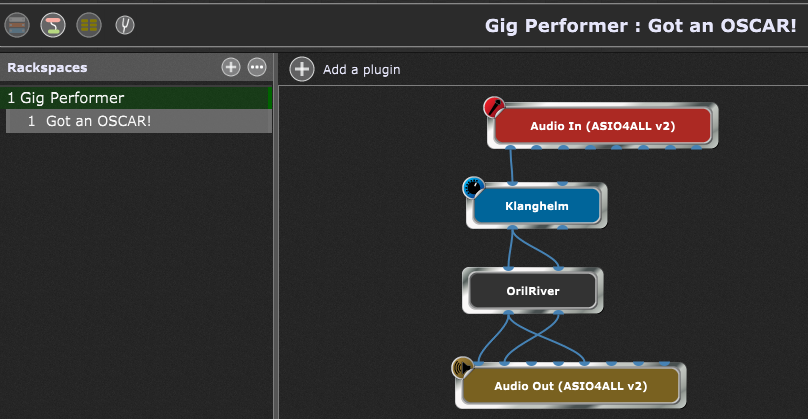The width and height of the screenshot is (808, 419).
Task: Open Rackspaces more options menu
Action: tap(257, 67)
